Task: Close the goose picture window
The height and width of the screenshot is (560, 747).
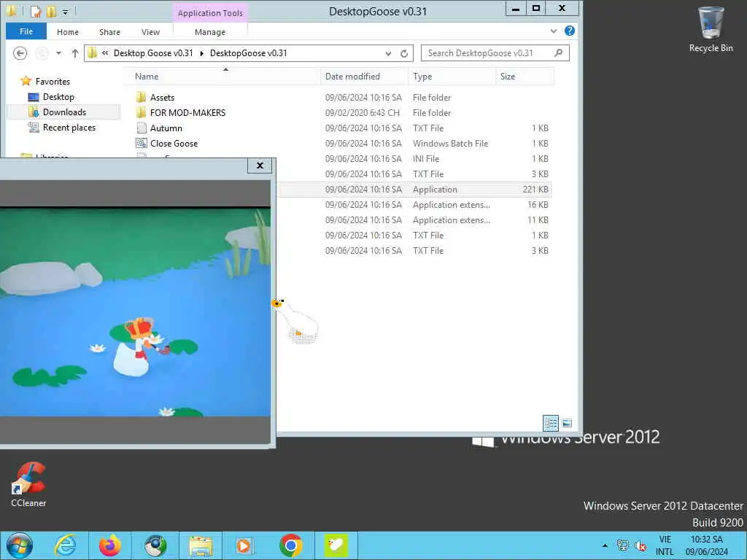Action: [x=260, y=166]
